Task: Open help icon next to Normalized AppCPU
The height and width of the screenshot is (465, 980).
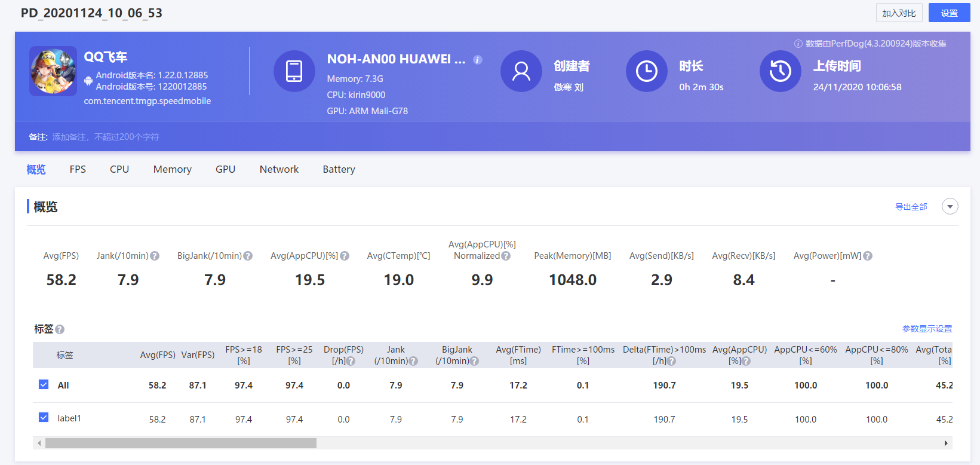Action: [506, 256]
